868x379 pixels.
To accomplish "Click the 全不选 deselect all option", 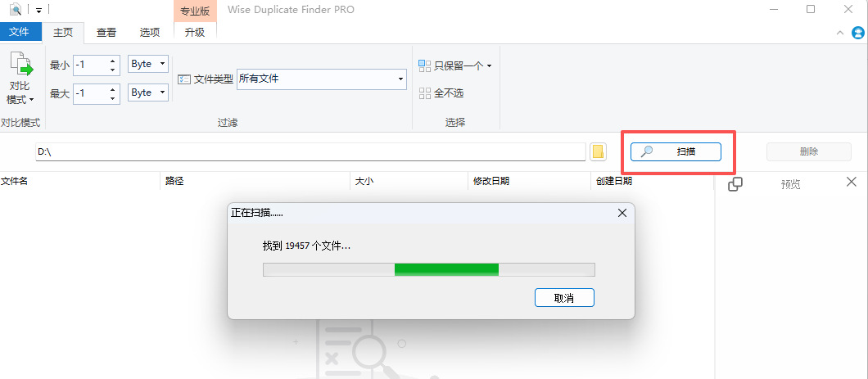I will [441, 93].
